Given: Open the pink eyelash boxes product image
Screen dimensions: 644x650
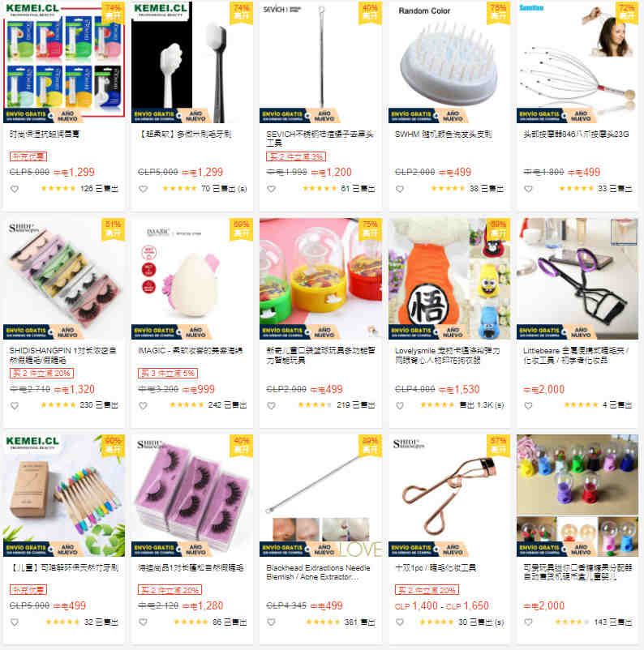Looking at the screenshot, I should pos(192,495).
